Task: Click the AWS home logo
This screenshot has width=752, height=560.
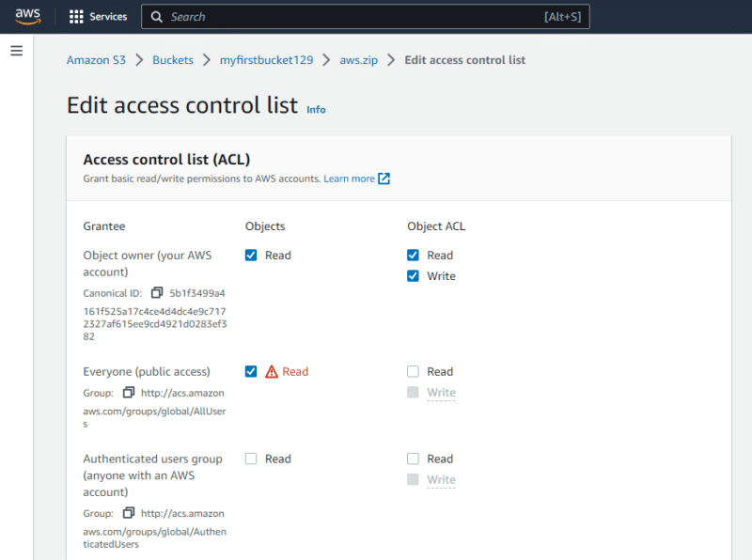Action: click(27, 16)
